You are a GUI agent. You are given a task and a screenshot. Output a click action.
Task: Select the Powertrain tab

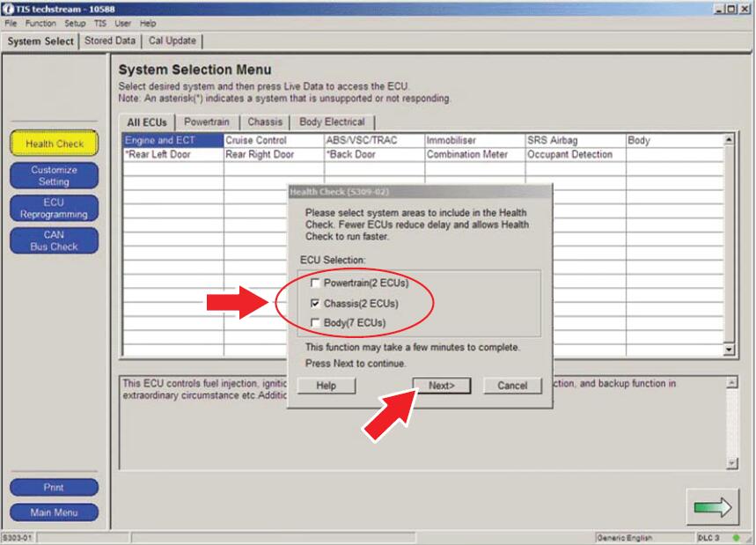[x=206, y=122]
